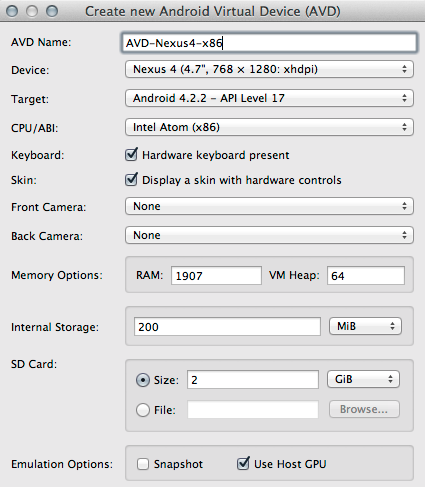Image resolution: width=425 pixels, height=487 pixels.
Task: Select the SD Card Size radio button
Action: coord(143,380)
